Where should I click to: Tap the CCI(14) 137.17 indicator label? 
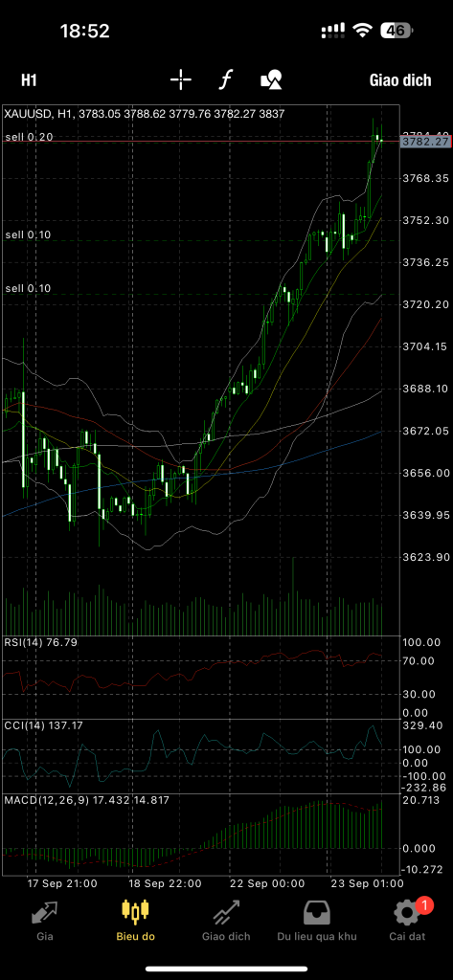tap(43, 725)
